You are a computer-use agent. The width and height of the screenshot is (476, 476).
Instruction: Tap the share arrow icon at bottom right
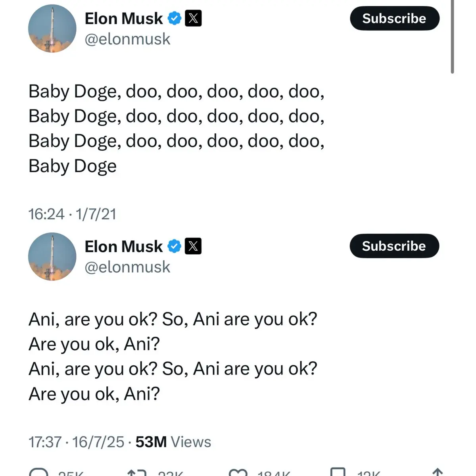(x=437, y=472)
